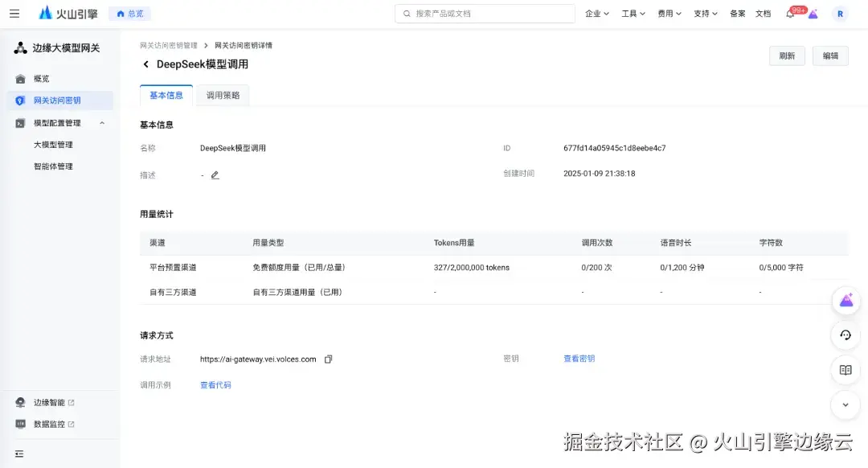Open the customer service headset button
868x468 pixels.
[x=845, y=335]
